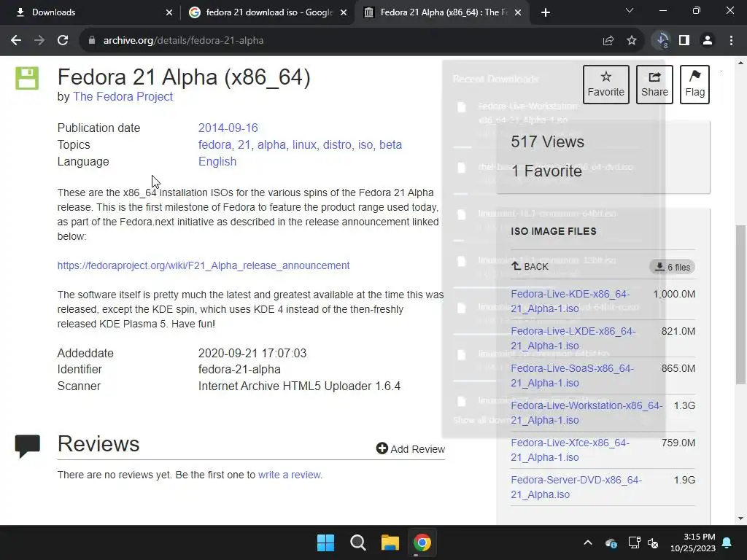Open the 'alpha' topic link
Screen dimensions: 747x560
[x=271, y=145]
